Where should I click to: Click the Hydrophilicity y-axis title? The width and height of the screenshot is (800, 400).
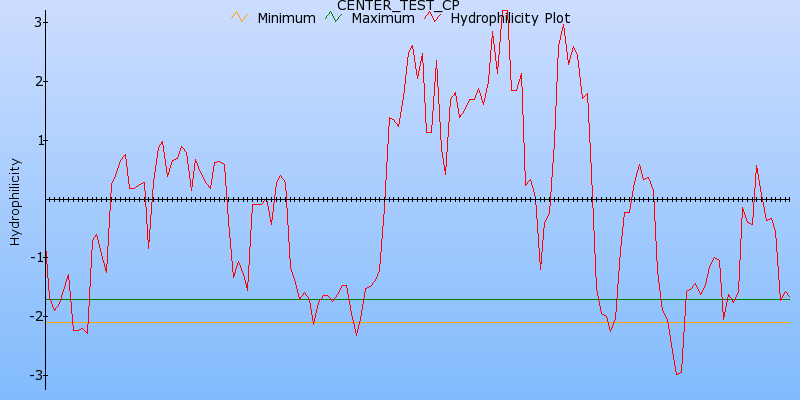pos(15,202)
